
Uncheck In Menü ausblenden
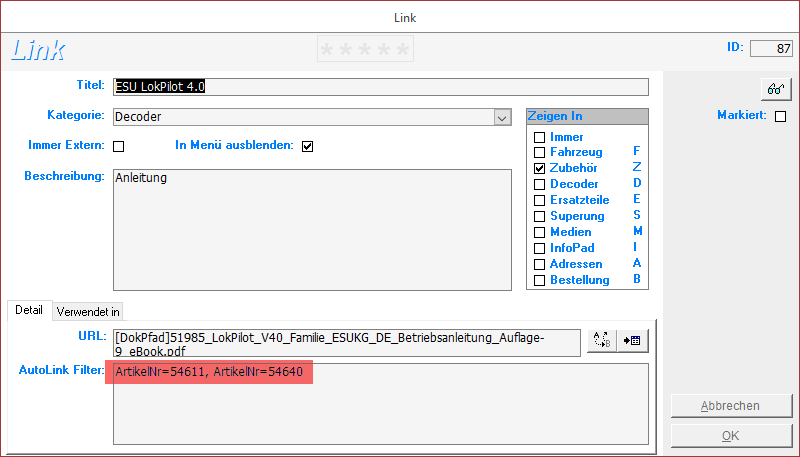click(307, 146)
